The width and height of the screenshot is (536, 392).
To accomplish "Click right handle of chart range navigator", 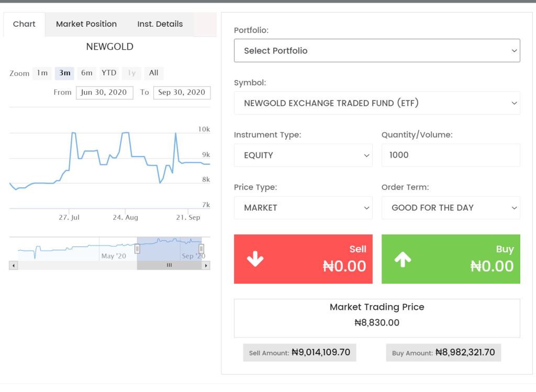I will coord(201,249).
